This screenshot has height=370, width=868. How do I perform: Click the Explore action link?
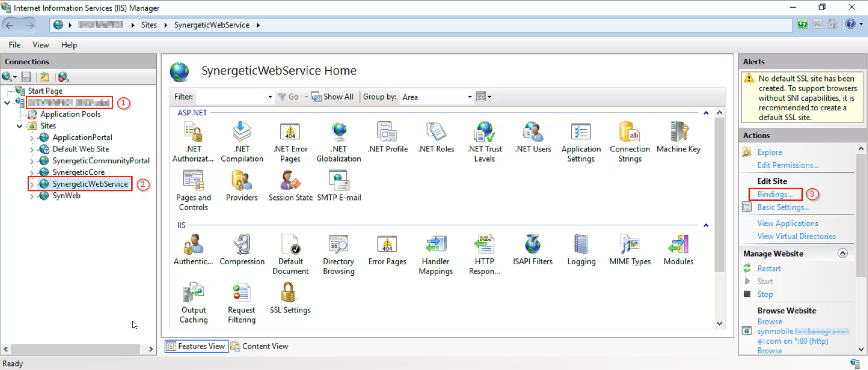pos(769,152)
